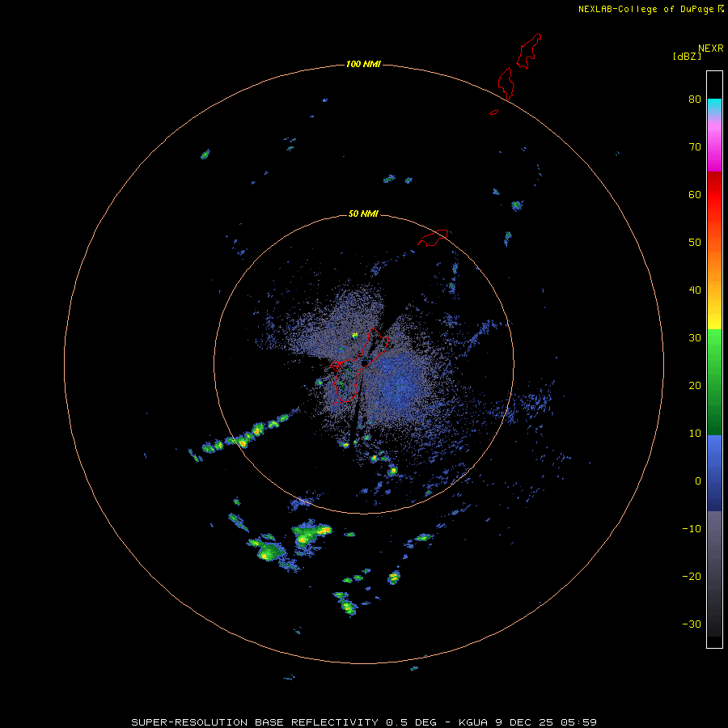
Task: Click the "[dBZ]" unit label above the color scale
Action: [687, 57]
